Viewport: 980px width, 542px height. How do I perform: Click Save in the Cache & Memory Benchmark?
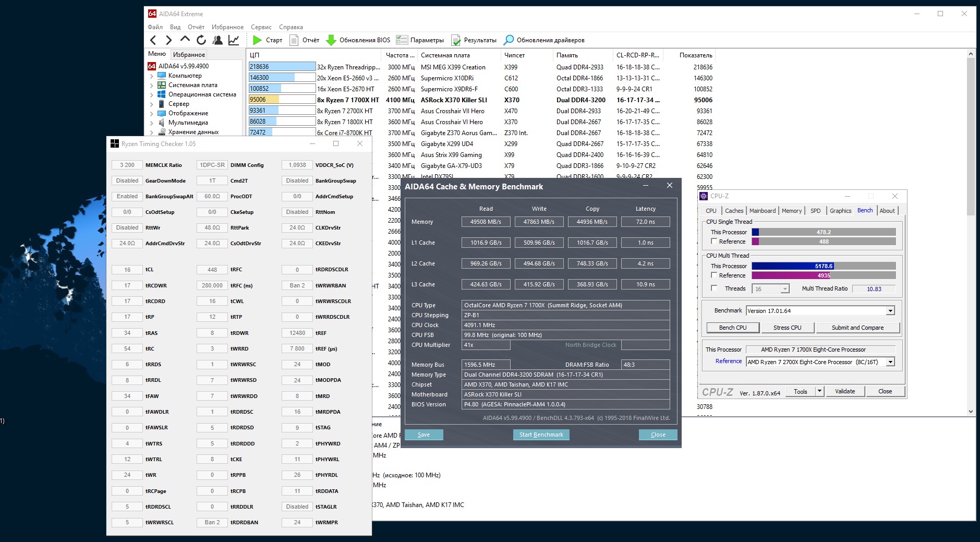(424, 435)
